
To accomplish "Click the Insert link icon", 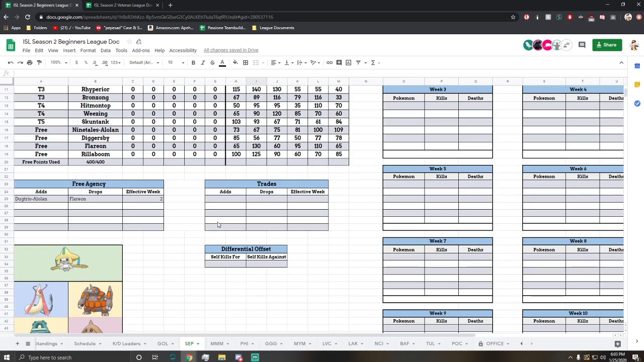I will click(x=330, y=62).
